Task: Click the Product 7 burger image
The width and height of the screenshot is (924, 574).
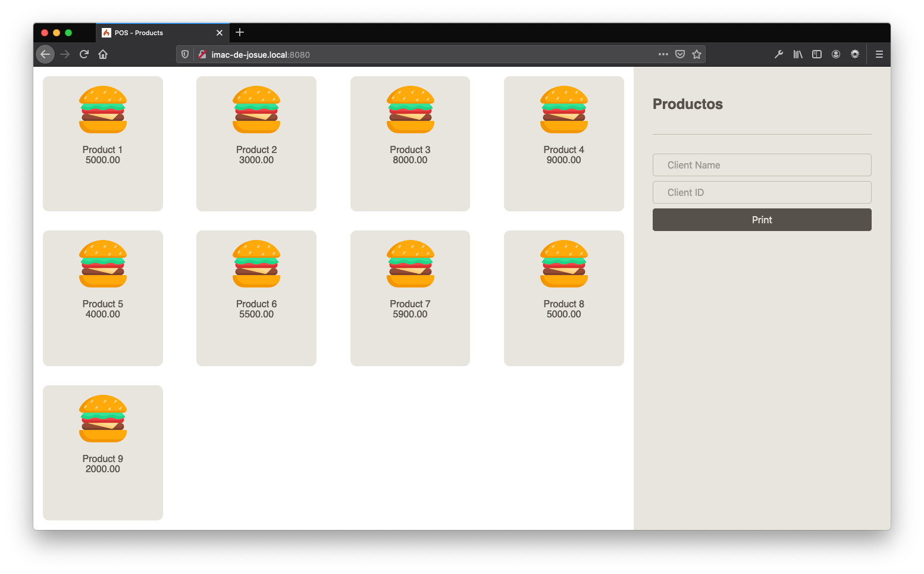Action: pyautogui.click(x=410, y=264)
